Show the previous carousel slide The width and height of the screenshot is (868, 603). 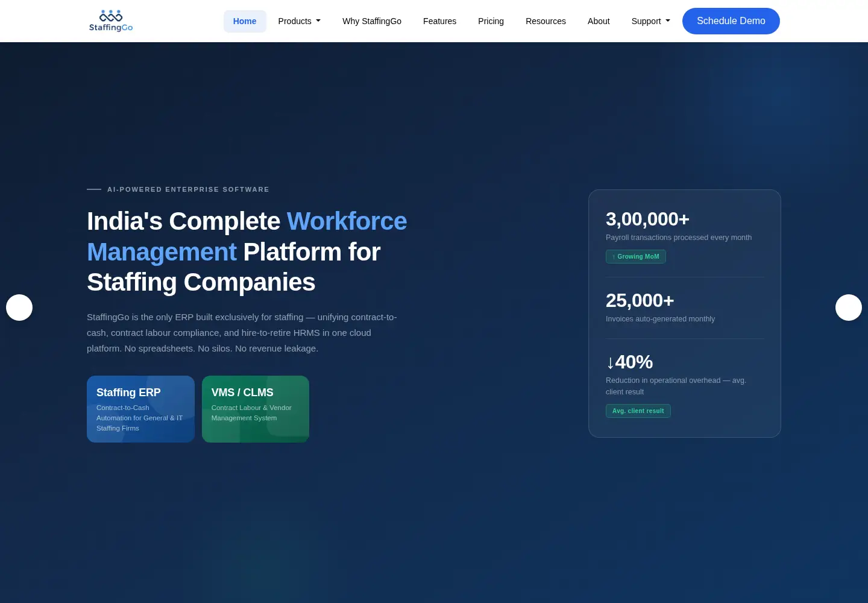pos(19,308)
